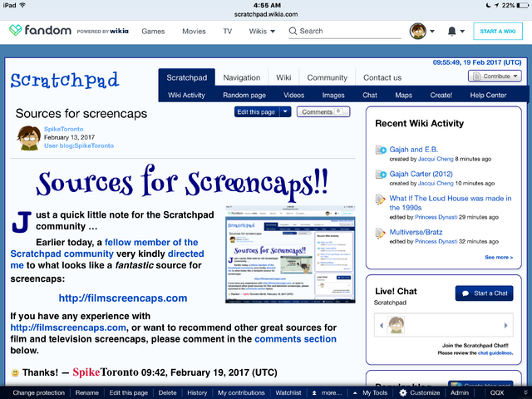Open Chat in wiki navigation
The width and height of the screenshot is (532, 399).
(x=370, y=96)
